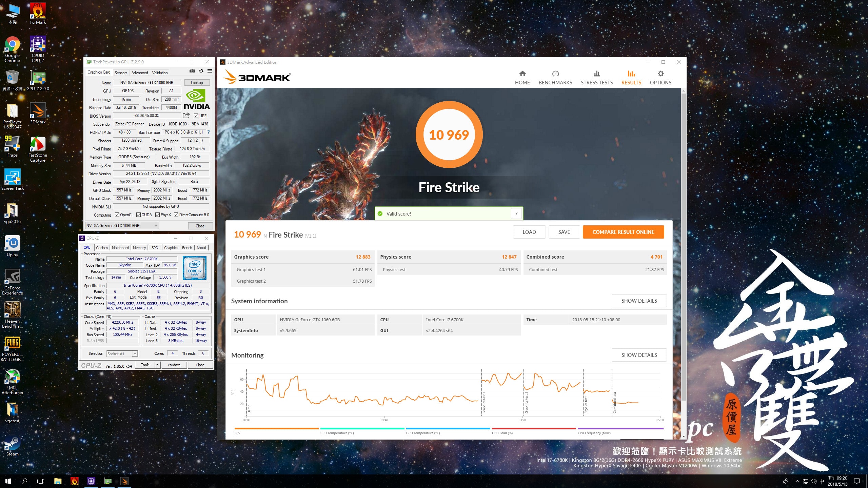The image size is (868, 488).
Task: Open the CPU-Z Mainboard tab
Action: pos(120,248)
